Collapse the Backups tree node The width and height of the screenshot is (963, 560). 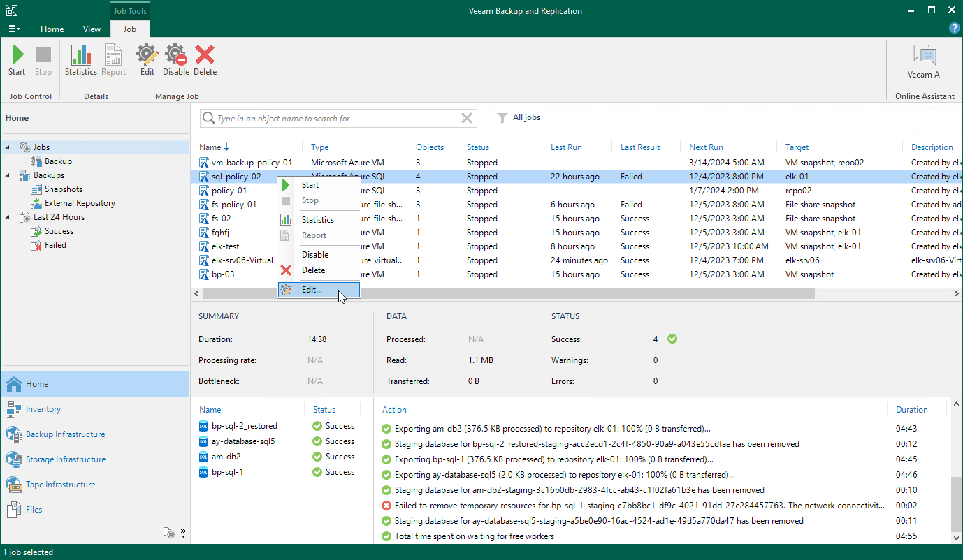8,175
